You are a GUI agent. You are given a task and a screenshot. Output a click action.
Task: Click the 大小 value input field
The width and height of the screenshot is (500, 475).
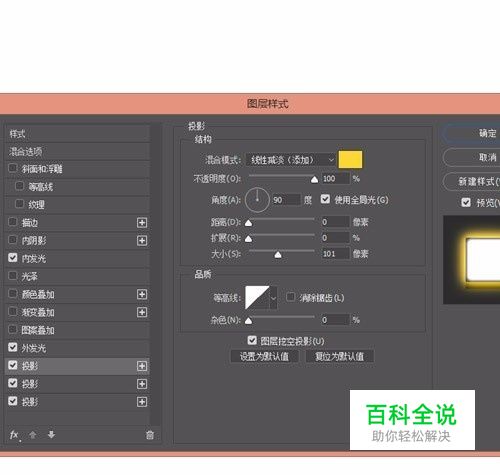tap(336, 254)
